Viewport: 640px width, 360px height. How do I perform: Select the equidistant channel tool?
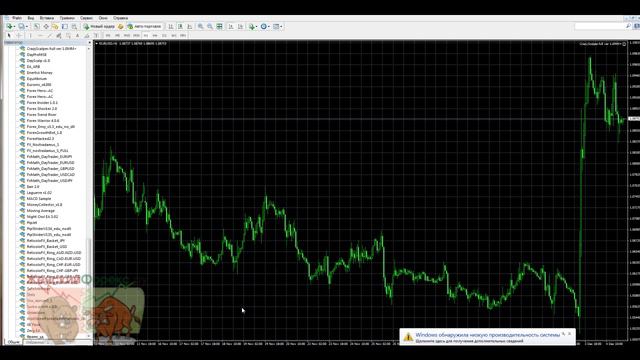coord(59,36)
